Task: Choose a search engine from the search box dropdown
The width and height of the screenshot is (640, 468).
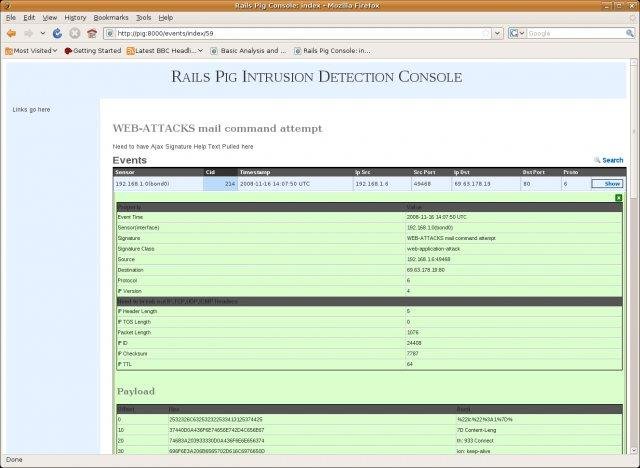Action: click(517, 33)
